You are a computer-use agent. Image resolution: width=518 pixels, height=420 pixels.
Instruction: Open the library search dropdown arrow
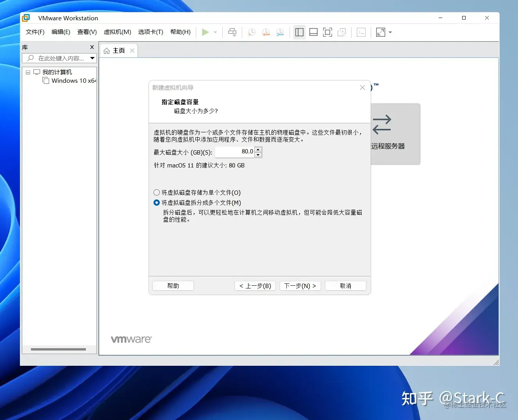tap(93, 58)
